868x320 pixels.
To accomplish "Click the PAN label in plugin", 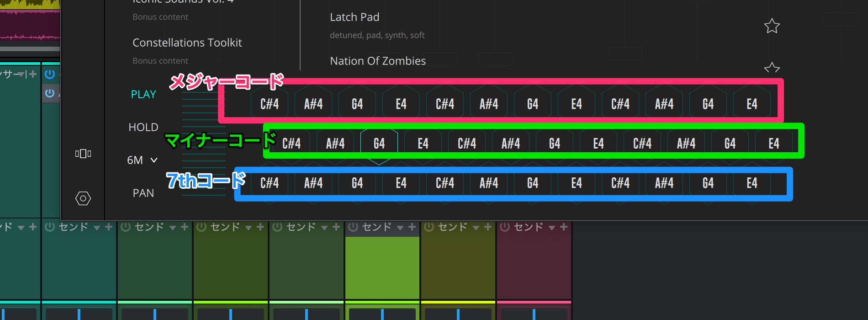I will [143, 193].
